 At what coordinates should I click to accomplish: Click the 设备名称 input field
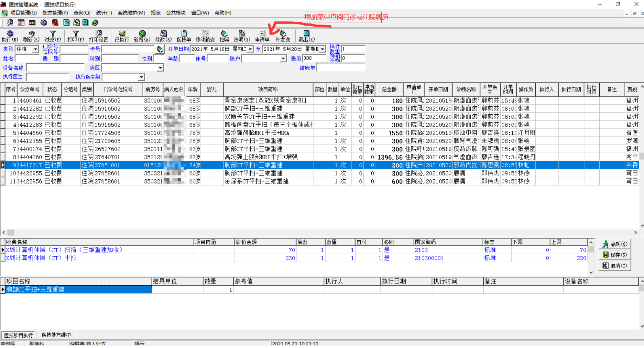coord(55,68)
